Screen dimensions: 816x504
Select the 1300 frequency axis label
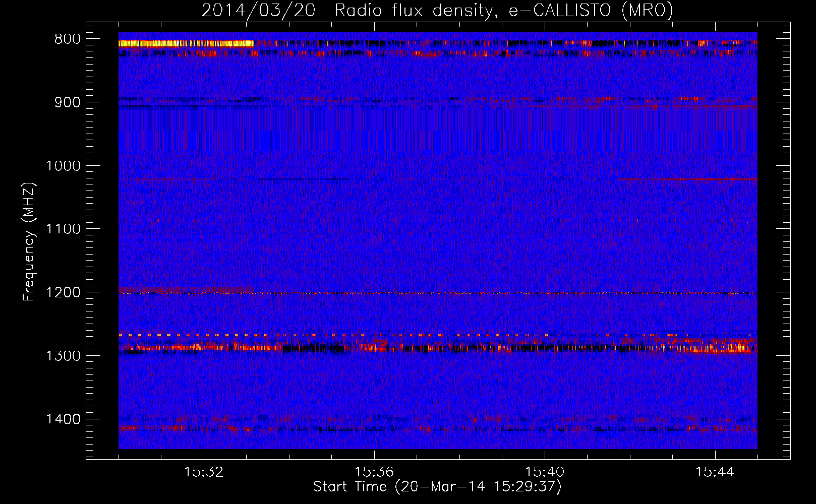pos(63,356)
